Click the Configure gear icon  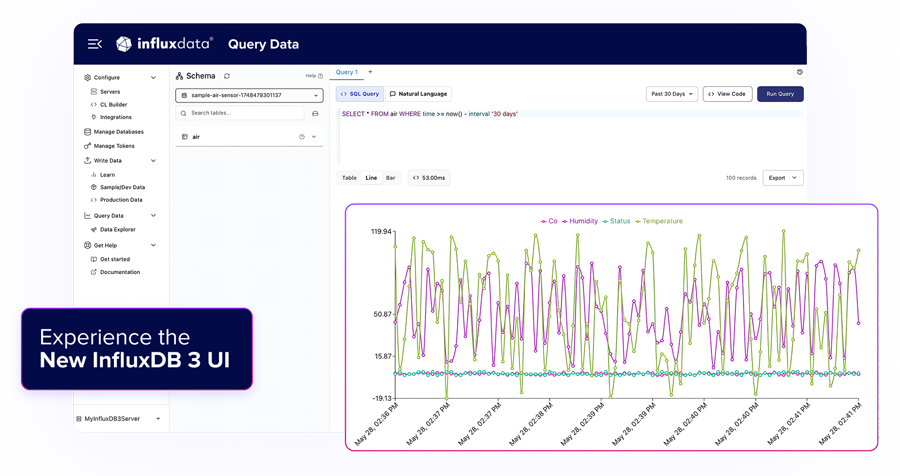[87, 77]
